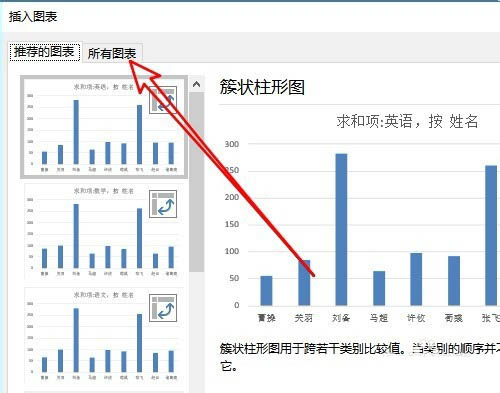Click the 簇状柱形图 heading
500x393 pixels.
pyautogui.click(x=262, y=88)
